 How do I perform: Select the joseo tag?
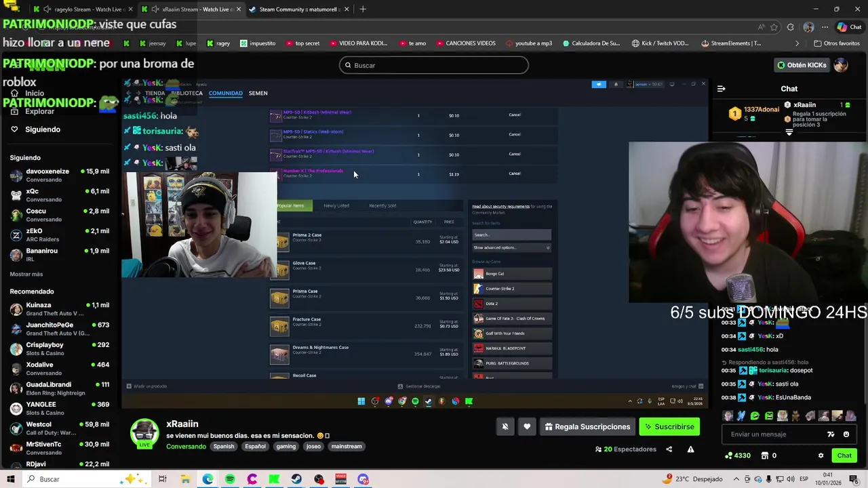(x=313, y=447)
